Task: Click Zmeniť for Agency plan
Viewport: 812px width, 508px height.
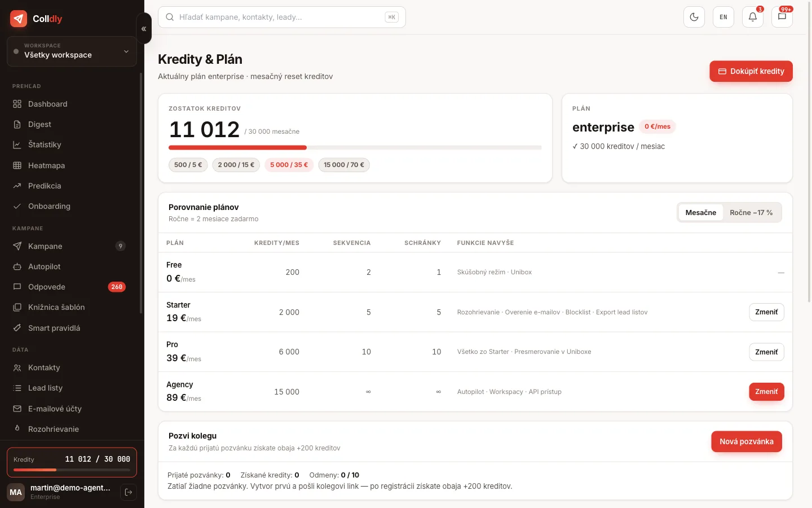Action: (766, 392)
